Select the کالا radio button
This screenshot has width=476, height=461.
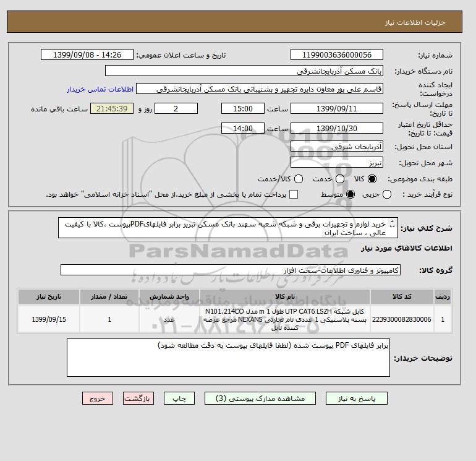(372, 179)
